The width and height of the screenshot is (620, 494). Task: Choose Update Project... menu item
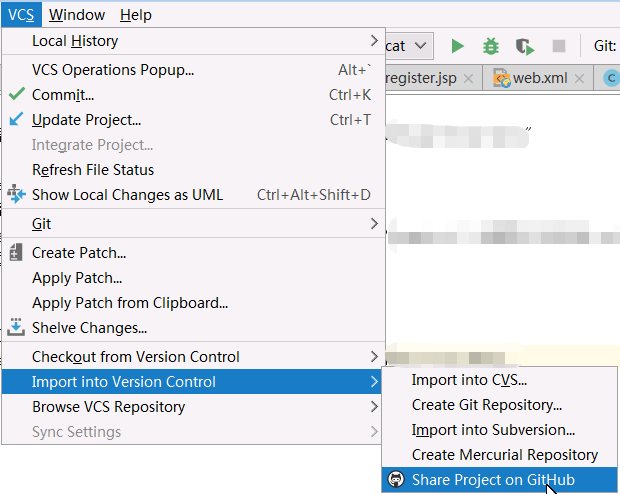tap(193, 119)
